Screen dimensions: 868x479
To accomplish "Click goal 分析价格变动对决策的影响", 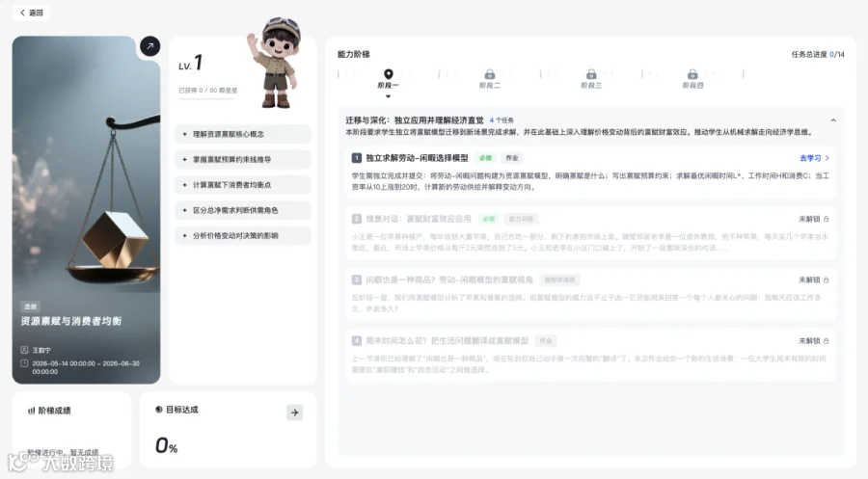I will pyautogui.click(x=242, y=235).
